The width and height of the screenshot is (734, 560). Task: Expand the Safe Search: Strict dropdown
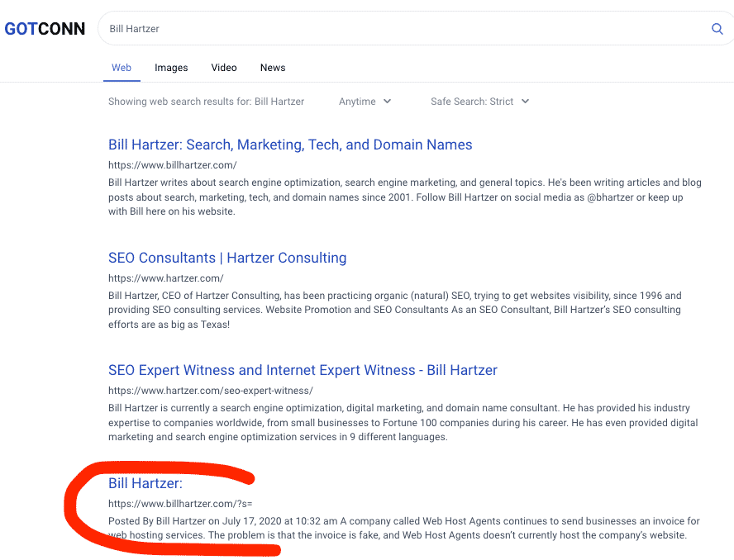click(479, 102)
